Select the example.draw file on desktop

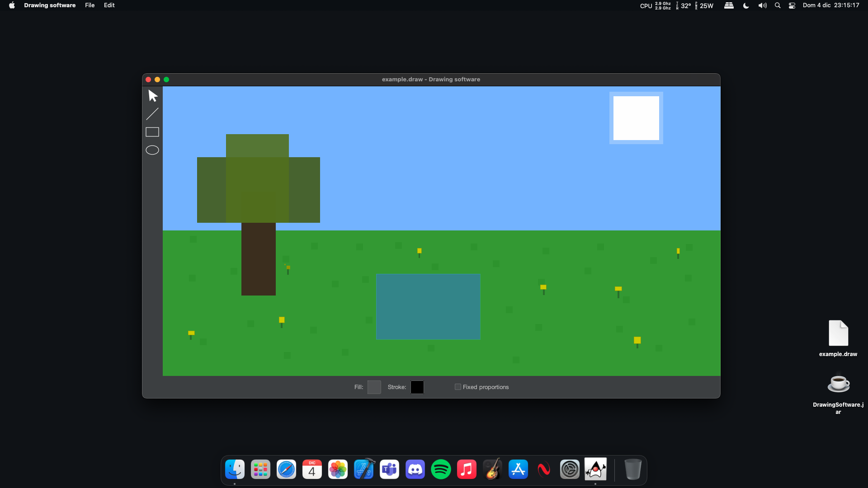pyautogui.click(x=838, y=338)
